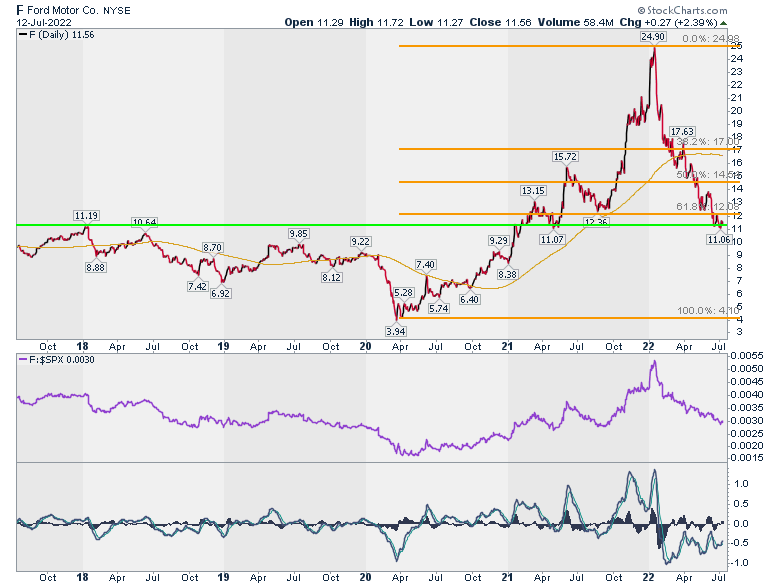Click the 61.8% Fibonacci retracement label

coord(708,206)
